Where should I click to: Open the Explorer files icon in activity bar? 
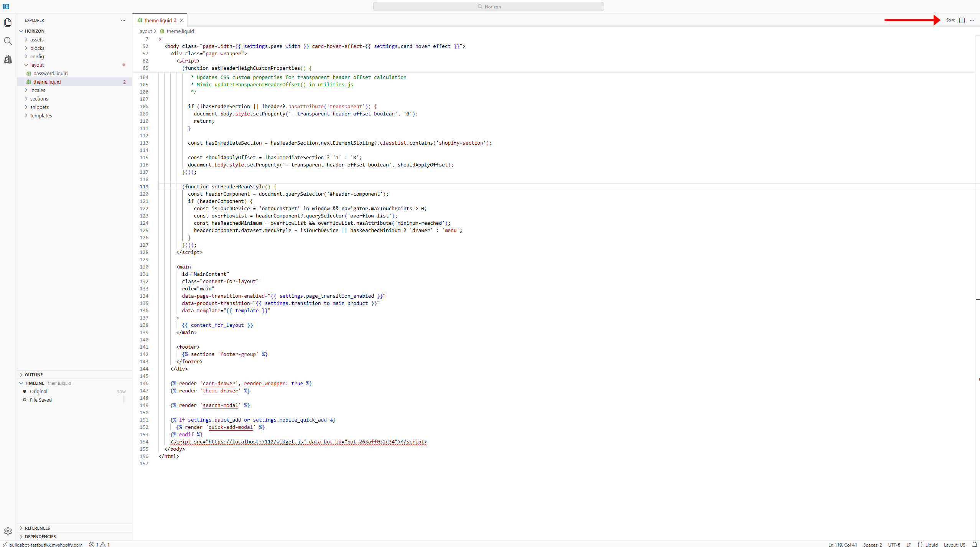point(8,23)
